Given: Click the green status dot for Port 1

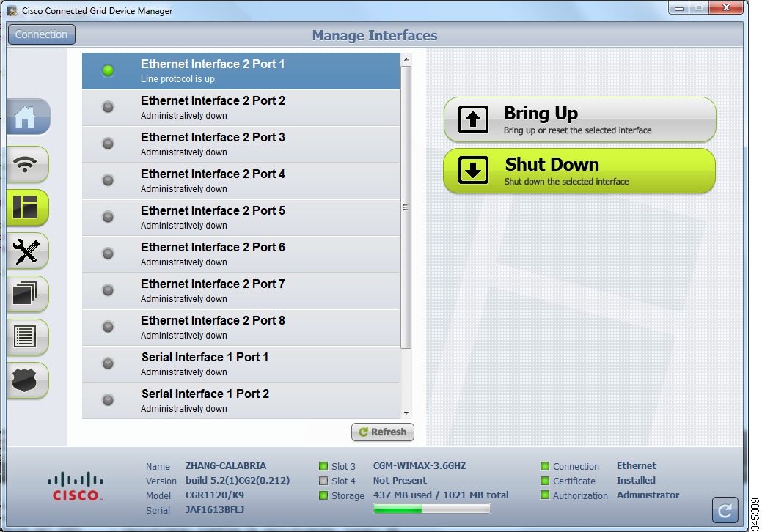Looking at the screenshot, I should click(x=108, y=70).
